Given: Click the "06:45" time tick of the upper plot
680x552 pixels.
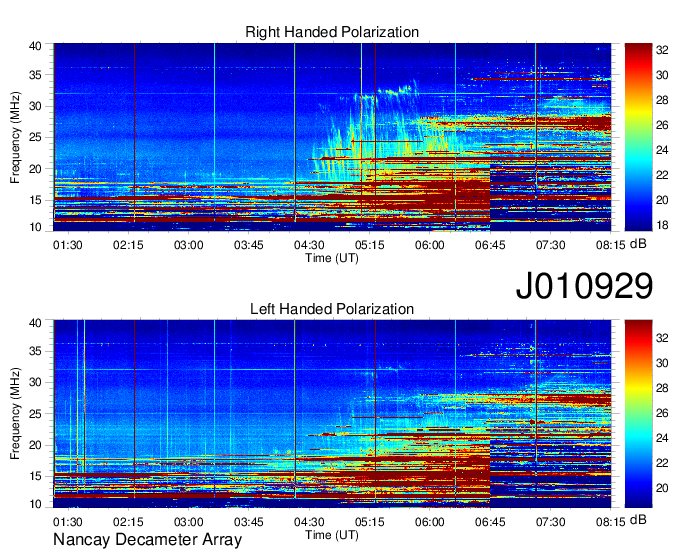Looking at the screenshot, I should tap(490, 245).
